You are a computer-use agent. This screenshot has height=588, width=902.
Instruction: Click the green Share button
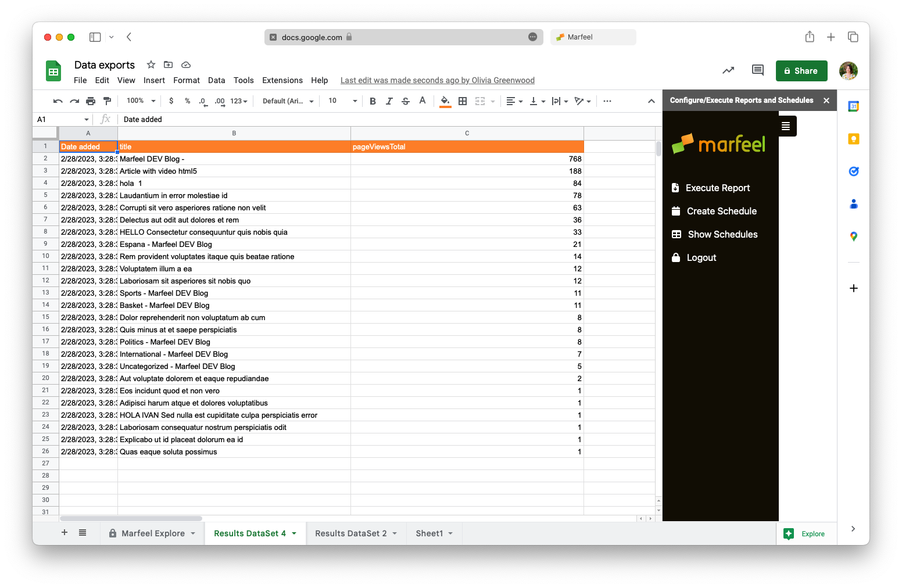tap(801, 70)
